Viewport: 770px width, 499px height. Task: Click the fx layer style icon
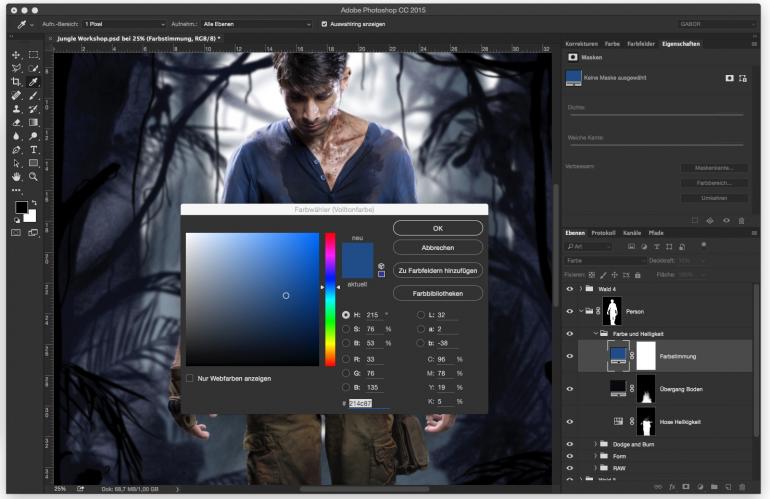(x=672, y=487)
